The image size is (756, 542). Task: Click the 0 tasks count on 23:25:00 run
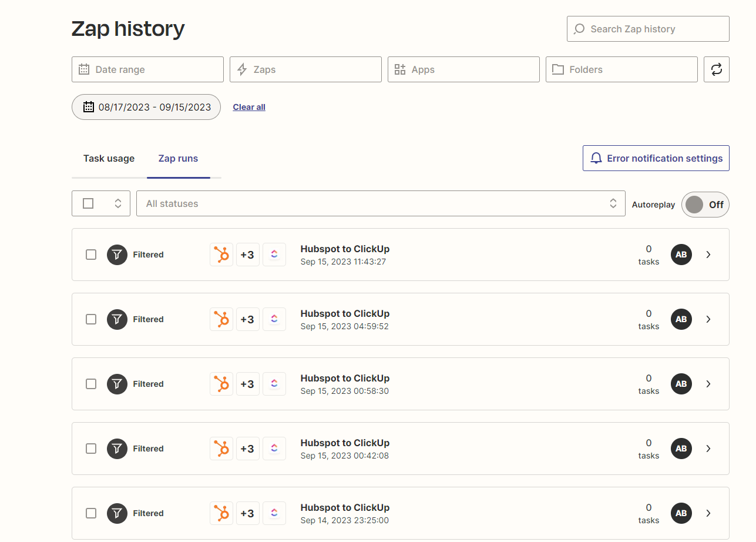click(649, 513)
